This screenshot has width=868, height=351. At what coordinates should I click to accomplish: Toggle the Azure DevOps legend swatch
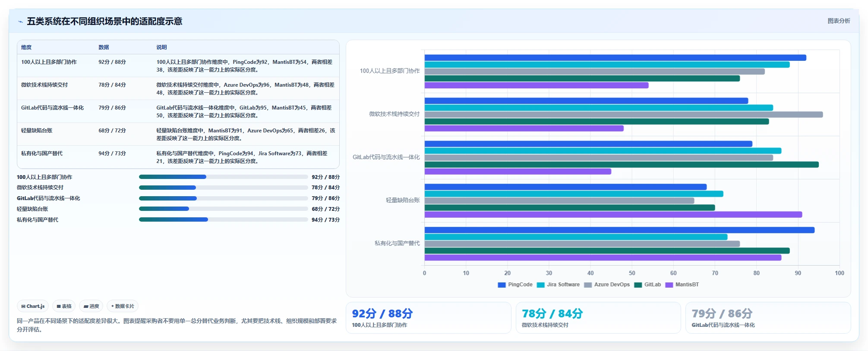point(588,285)
